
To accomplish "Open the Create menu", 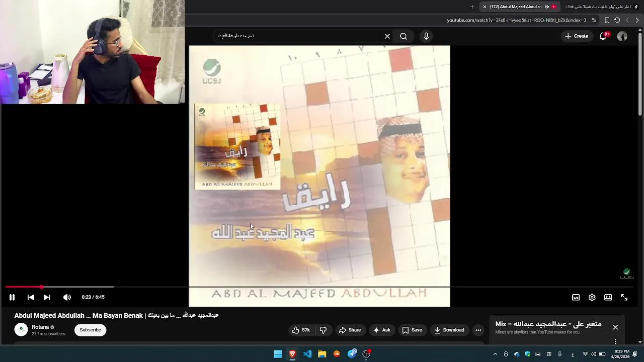I will tap(577, 36).
